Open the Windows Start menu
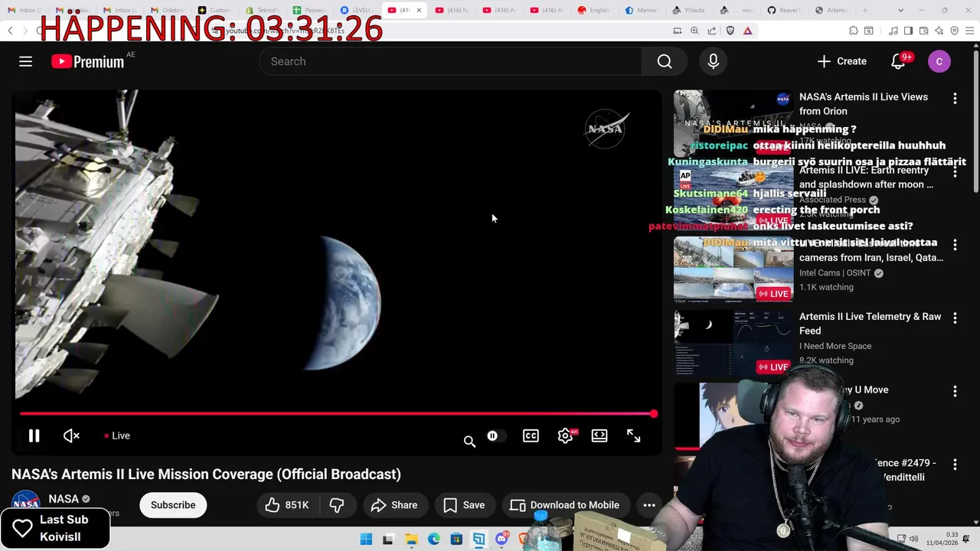 366,540
